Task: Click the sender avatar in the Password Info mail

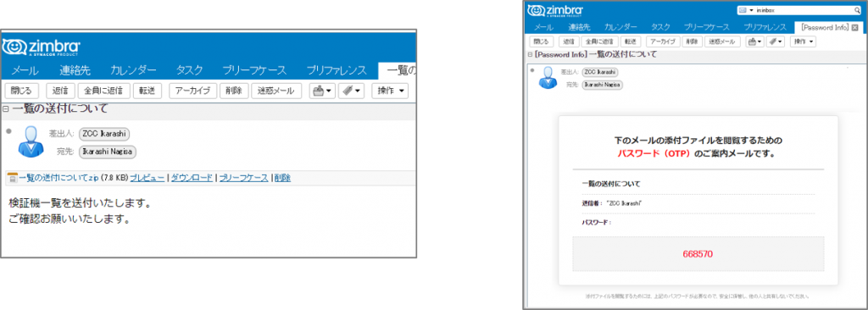Action: point(547,78)
